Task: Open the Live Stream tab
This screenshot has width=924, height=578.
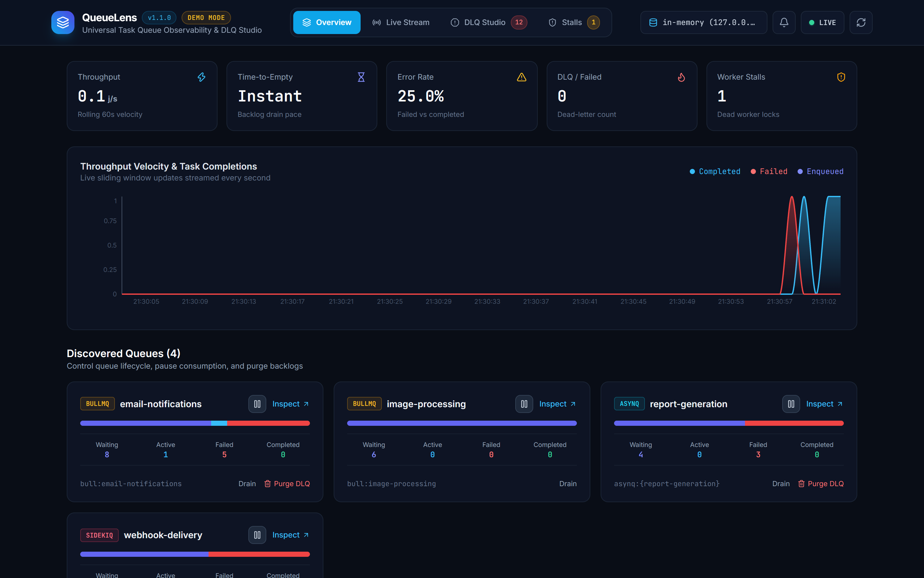Action: click(401, 22)
